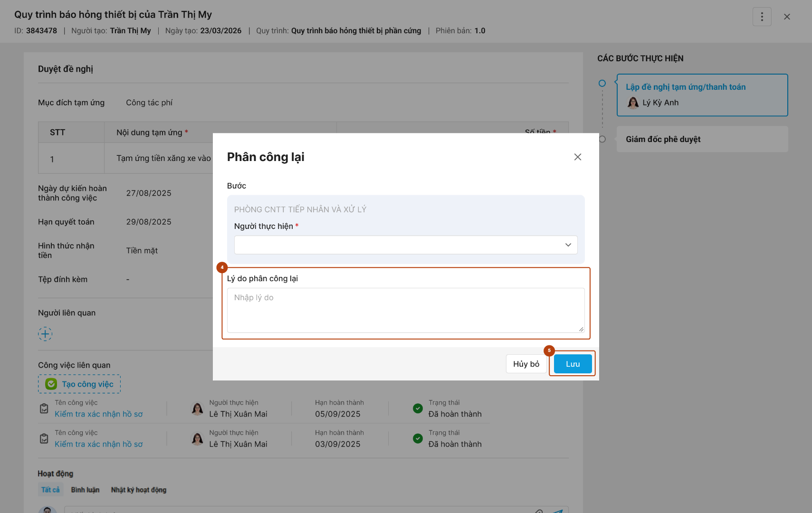812x513 pixels.
Task: Open the first Kiểm tra xác nhận hồ sơ link
Action: click(98, 414)
